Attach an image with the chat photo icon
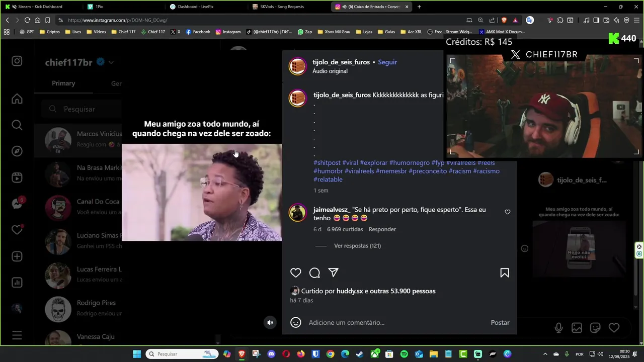Viewport: 644px width, 362px height. click(577, 328)
